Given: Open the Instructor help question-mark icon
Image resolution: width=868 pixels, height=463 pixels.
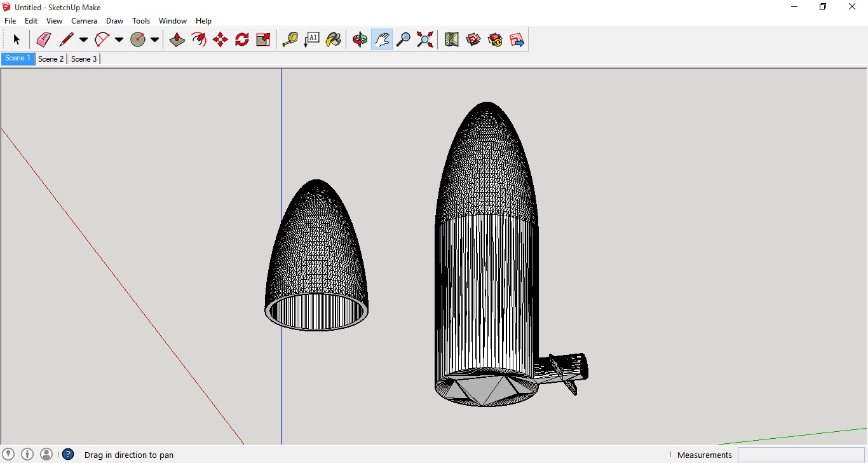Looking at the screenshot, I should (x=68, y=455).
